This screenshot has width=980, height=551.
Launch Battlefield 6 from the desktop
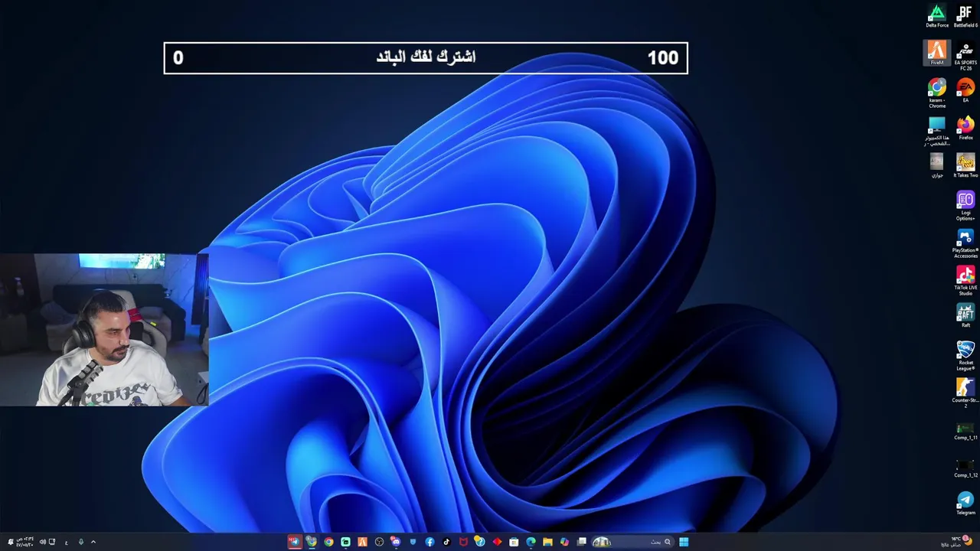(965, 16)
